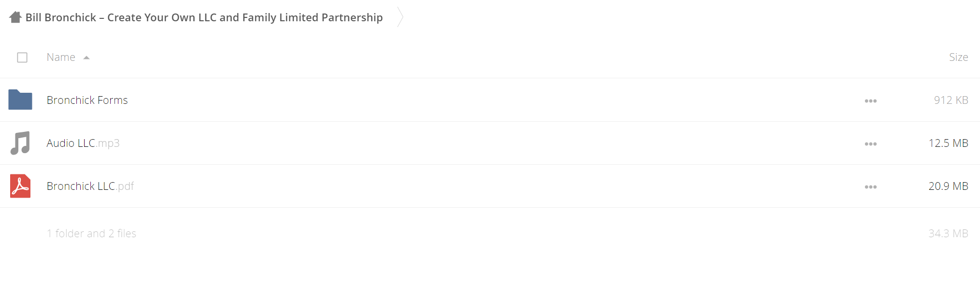
Task: Click the breadcrumb title Bill Bronchick folder
Action: pyautogui.click(x=204, y=17)
